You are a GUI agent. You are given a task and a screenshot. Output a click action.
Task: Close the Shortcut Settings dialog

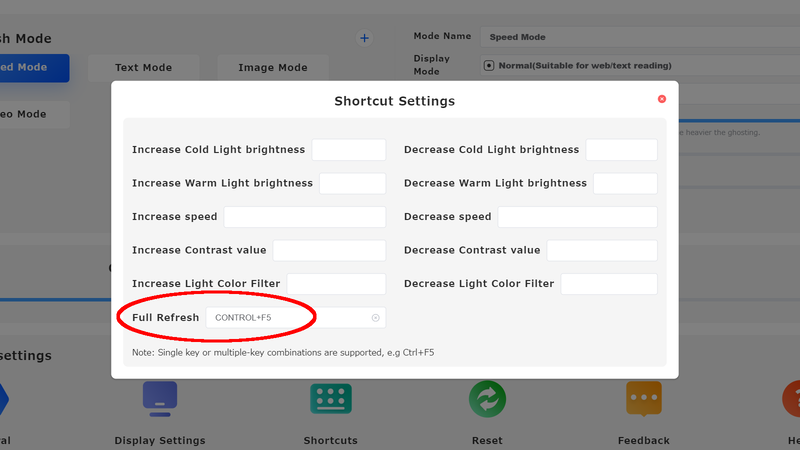pos(662,99)
